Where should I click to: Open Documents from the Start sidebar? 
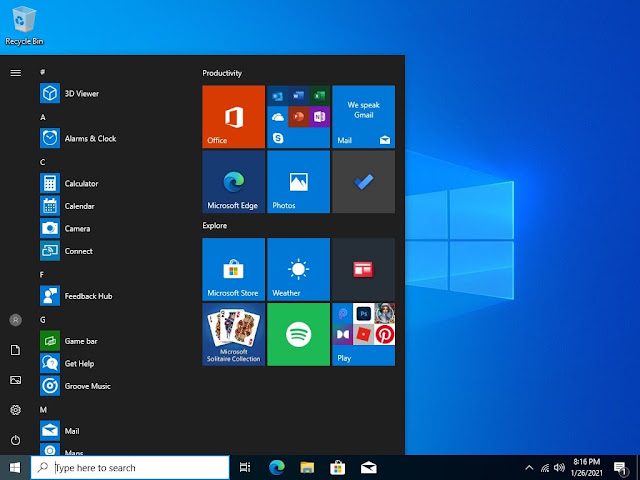pos(16,350)
